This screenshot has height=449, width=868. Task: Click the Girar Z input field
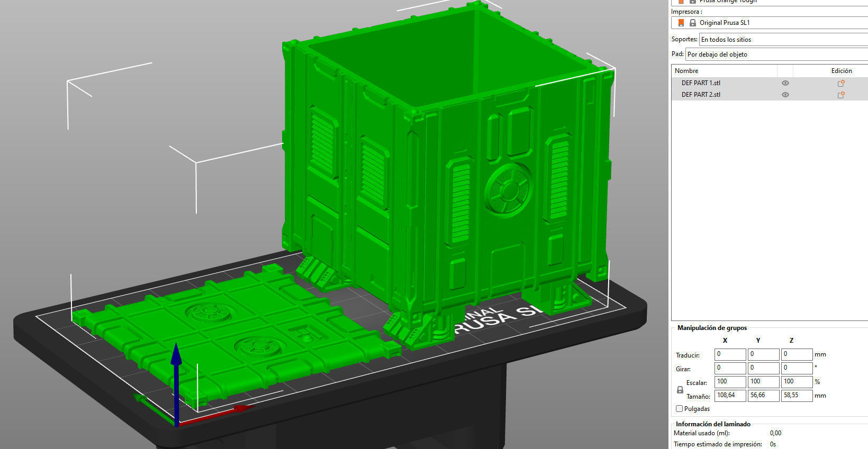(797, 368)
